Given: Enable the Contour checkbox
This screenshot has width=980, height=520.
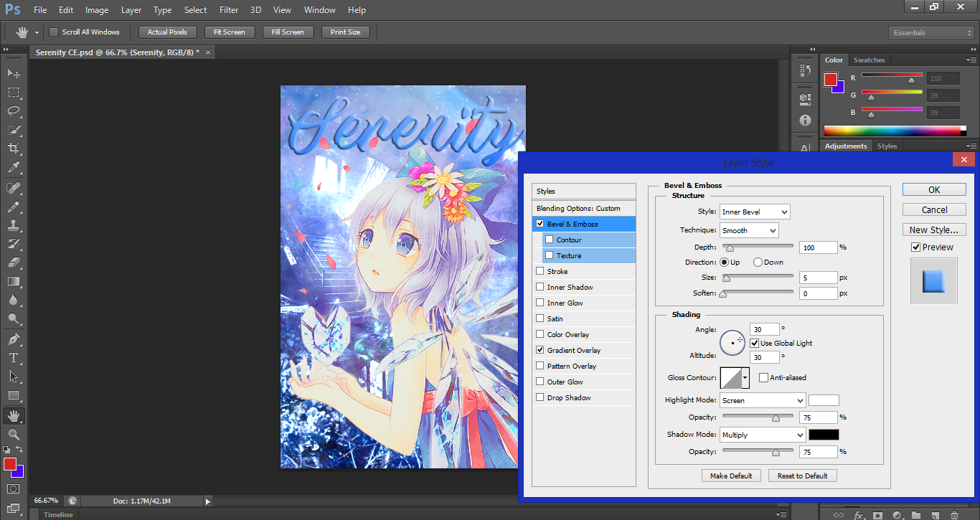Looking at the screenshot, I should point(550,240).
